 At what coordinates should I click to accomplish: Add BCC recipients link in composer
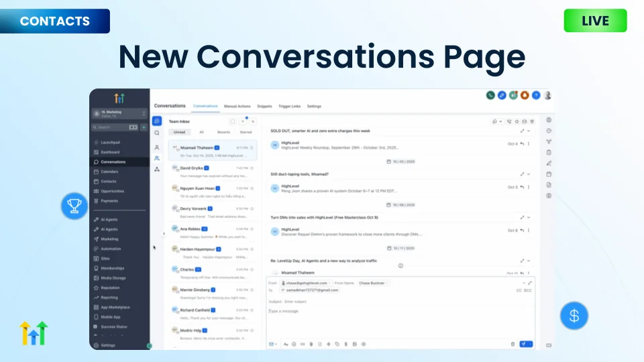click(x=528, y=290)
